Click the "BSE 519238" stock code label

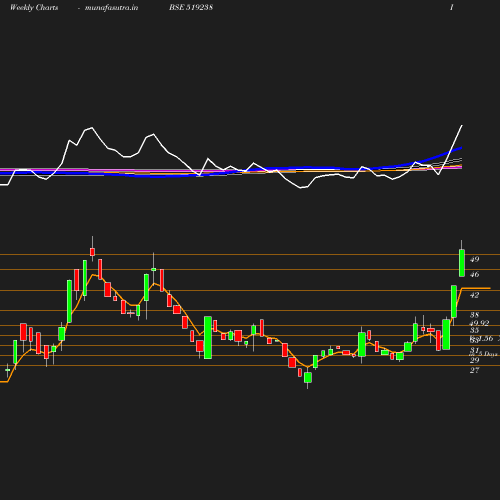pyautogui.click(x=191, y=7)
